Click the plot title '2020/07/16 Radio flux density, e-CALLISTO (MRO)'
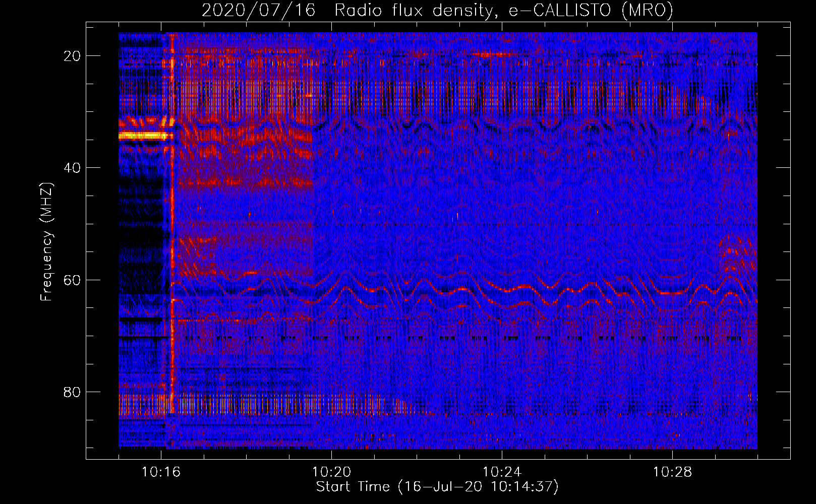 [437, 10]
